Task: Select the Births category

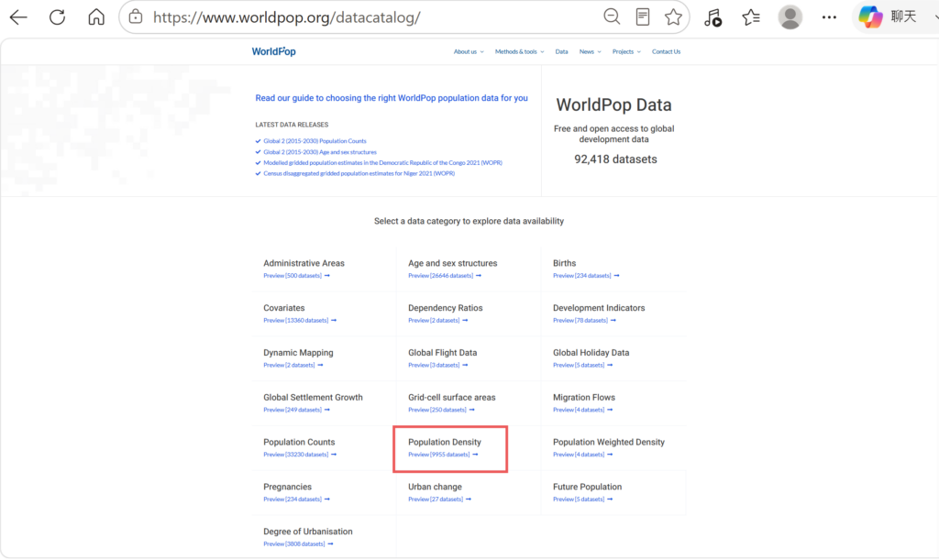Action: pyautogui.click(x=564, y=263)
